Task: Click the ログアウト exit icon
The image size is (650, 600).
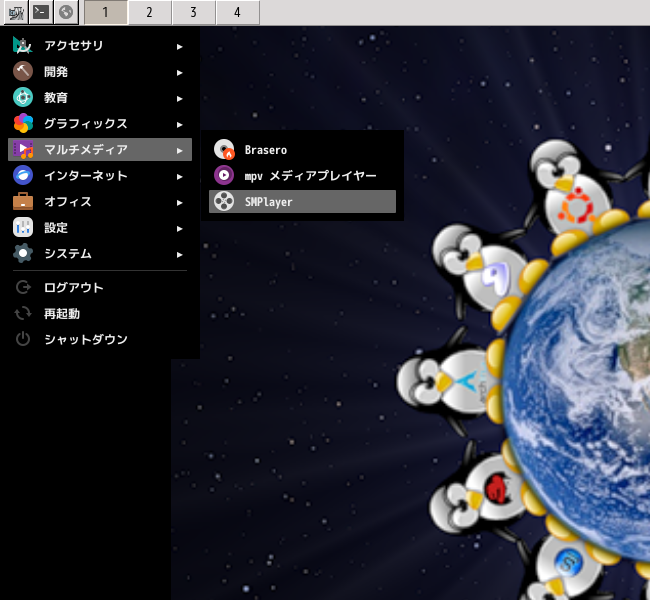Action: point(23,287)
